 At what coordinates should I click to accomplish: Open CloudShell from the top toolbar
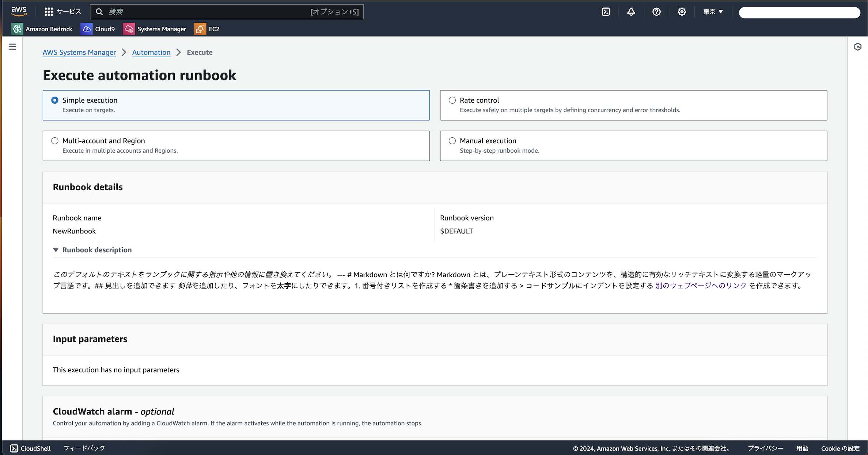click(606, 12)
